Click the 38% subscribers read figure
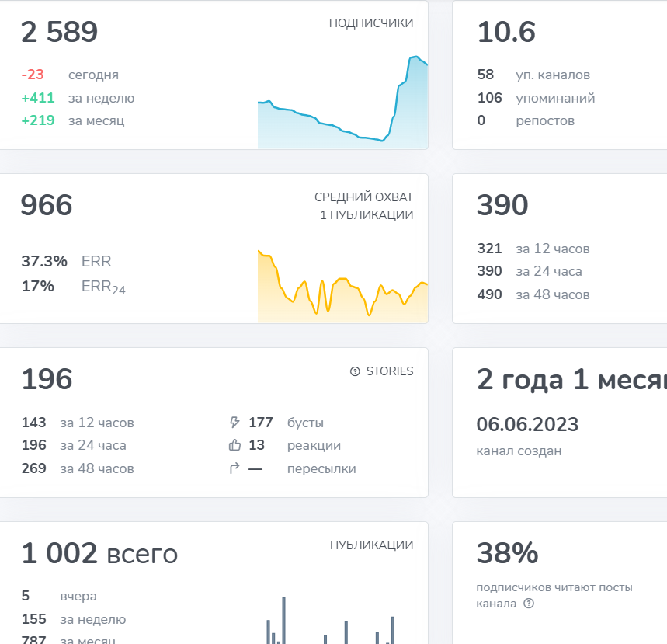Screen dimensions: 667x644 pos(508,553)
